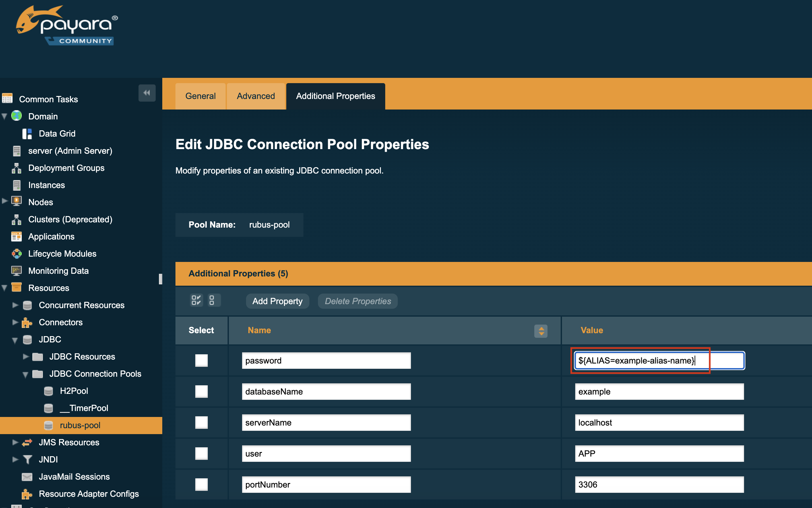Select the databaseName property checkbox

[x=202, y=392]
